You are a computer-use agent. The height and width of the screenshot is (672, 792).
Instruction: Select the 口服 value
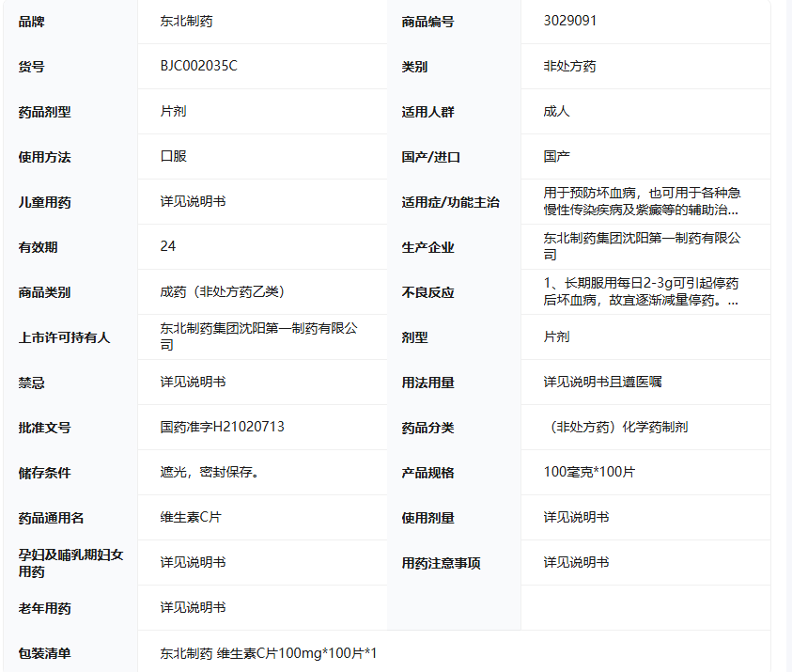[x=173, y=156]
